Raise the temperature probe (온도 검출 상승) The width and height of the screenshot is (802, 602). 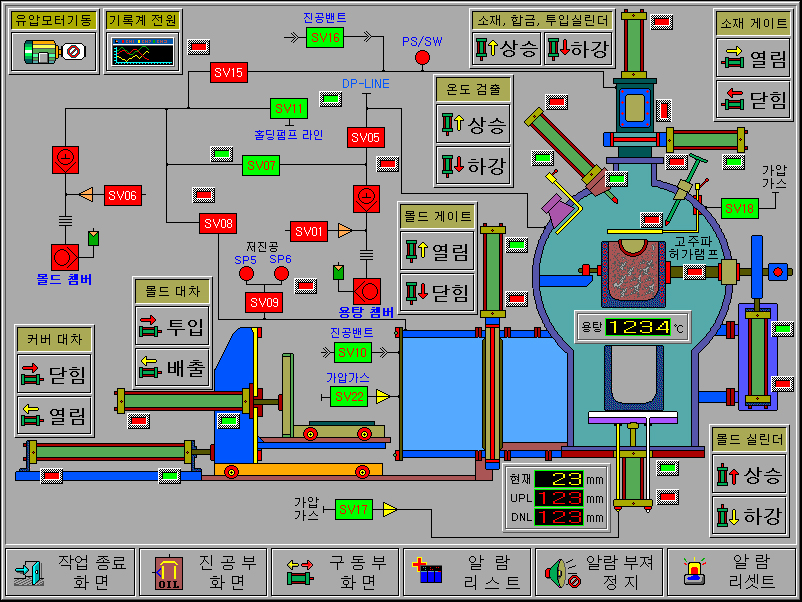coord(473,124)
